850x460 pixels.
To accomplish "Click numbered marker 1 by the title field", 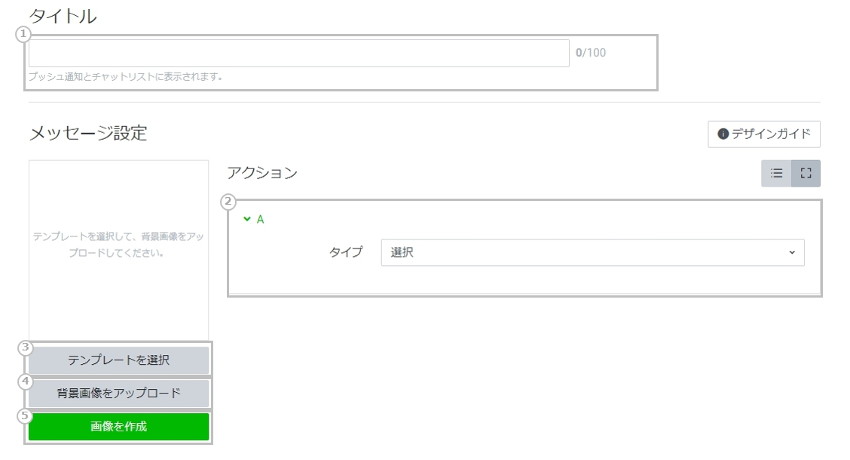I will tap(24, 34).
